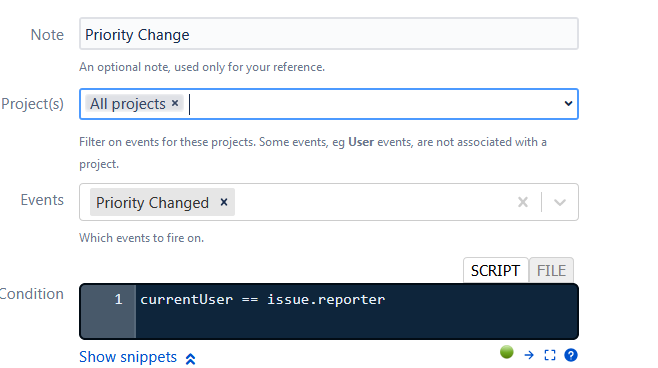Image resolution: width=658 pixels, height=368 pixels.
Task: Expand the Project(s) dropdown arrow
Action: coord(568,103)
